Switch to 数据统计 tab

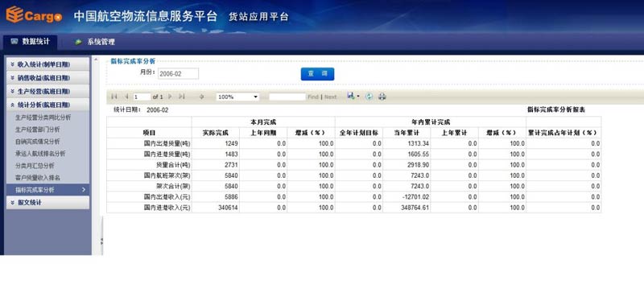31,42
